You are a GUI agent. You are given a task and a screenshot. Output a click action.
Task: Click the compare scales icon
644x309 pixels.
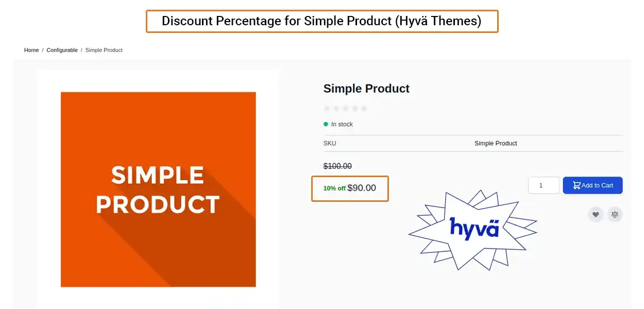click(615, 214)
